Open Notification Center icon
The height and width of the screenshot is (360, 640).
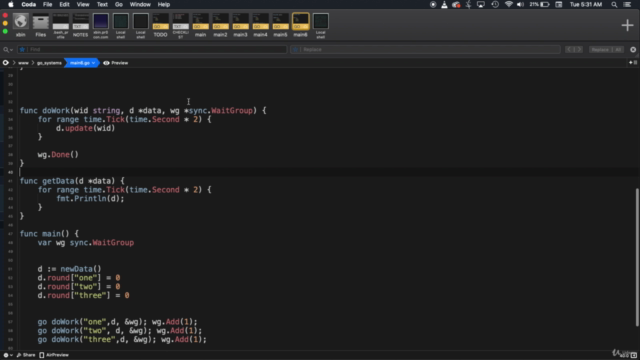pyautogui.click(x=627, y=4)
